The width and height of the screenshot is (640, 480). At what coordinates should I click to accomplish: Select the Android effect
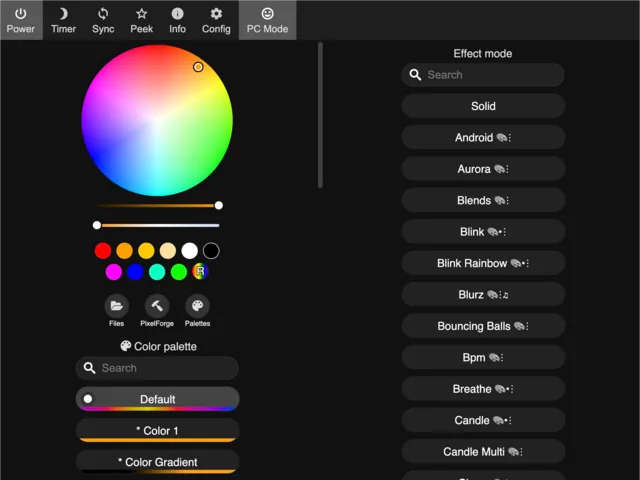tap(483, 138)
